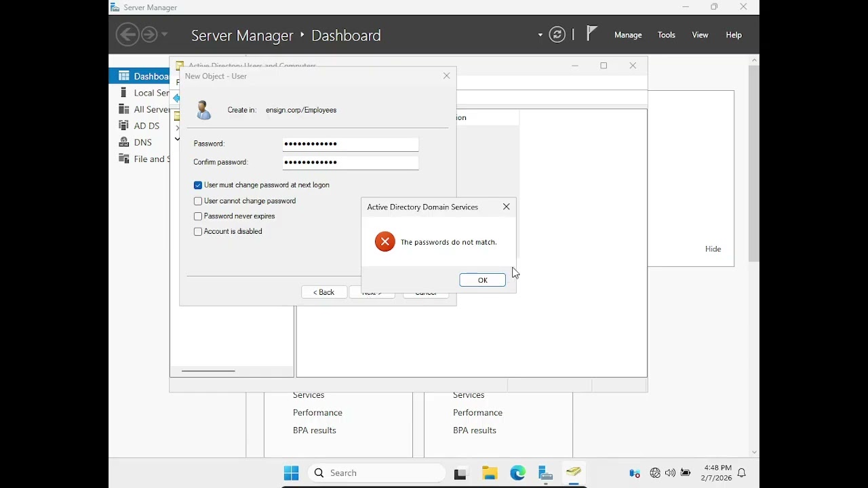Close the New Object - User dialog

click(446, 76)
